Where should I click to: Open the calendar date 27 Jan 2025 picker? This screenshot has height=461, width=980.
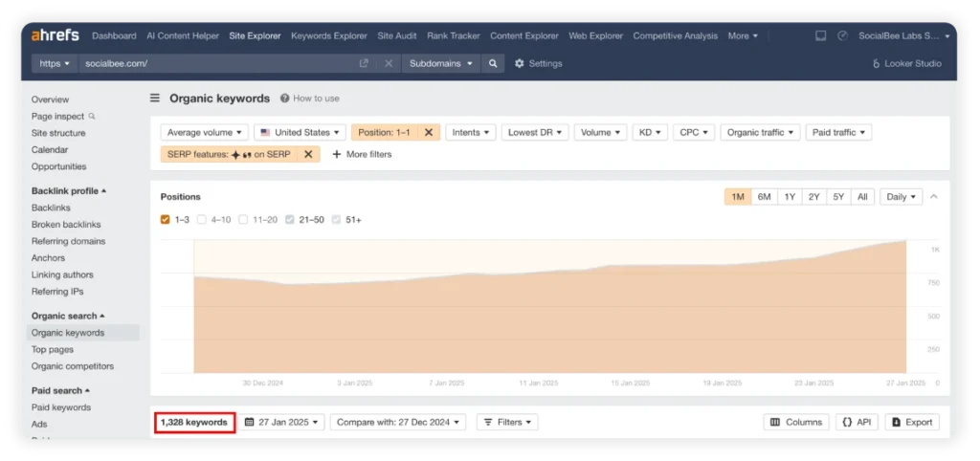pyautogui.click(x=283, y=423)
